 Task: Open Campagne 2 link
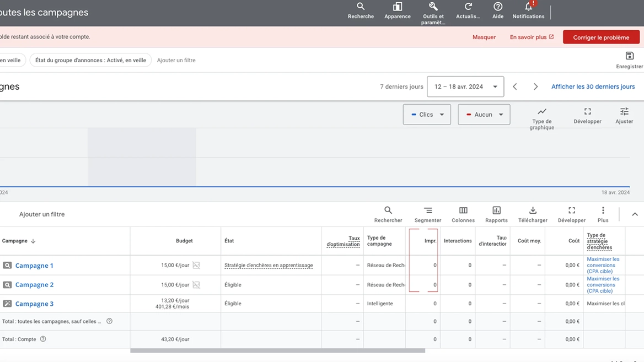tap(34, 285)
